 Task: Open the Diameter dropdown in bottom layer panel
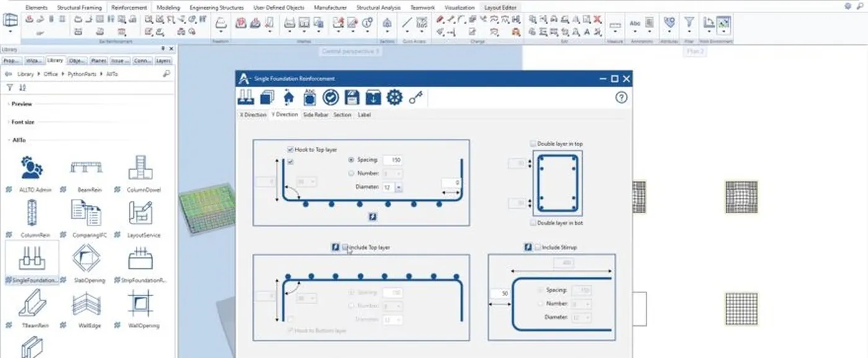pyautogui.click(x=398, y=186)
